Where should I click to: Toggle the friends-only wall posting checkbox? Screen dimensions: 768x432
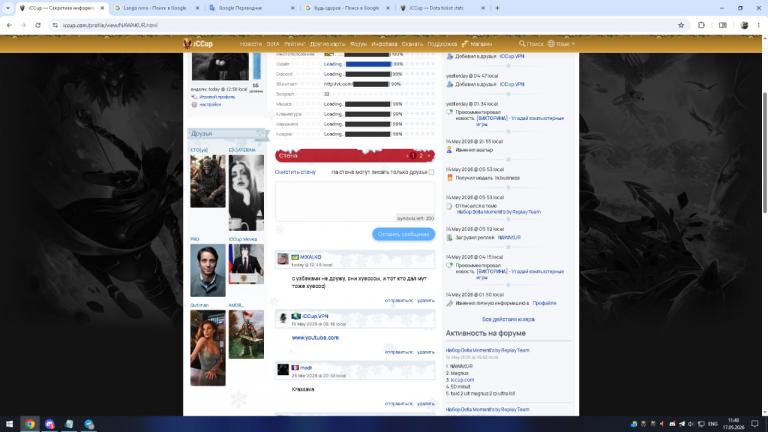pyautogui.click(x=432, y=172)
